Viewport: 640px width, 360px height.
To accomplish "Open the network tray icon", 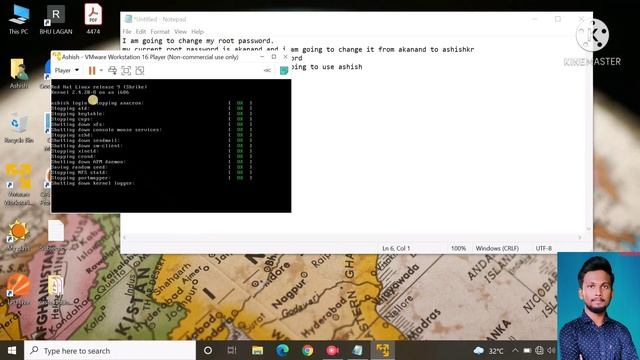I will [539, 351].
